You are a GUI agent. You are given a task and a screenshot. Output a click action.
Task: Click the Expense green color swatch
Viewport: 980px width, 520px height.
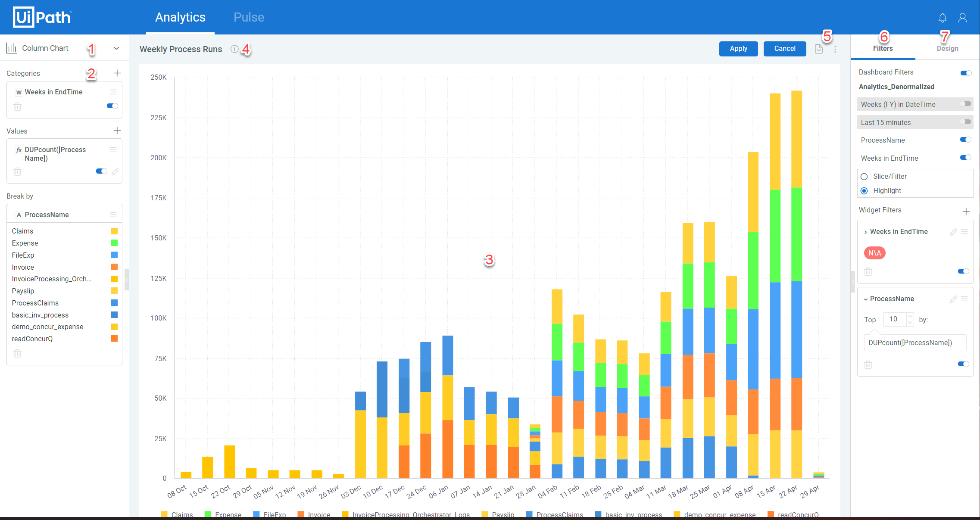114,243
